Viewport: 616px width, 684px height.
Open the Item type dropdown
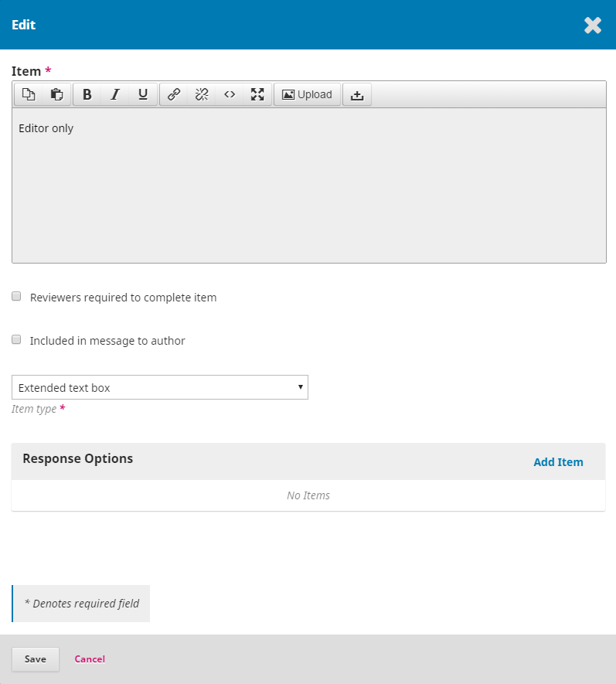coord(160,387)
